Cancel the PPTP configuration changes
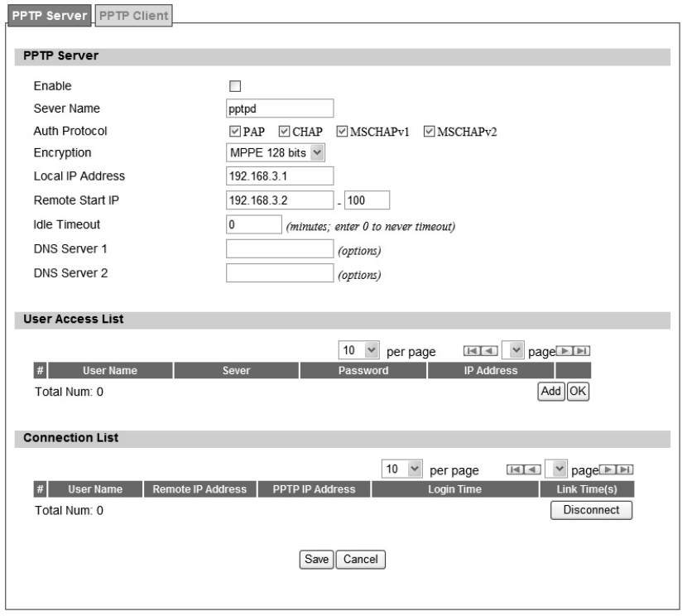This screenshot has height=616, width=687. tap(361, 560)
